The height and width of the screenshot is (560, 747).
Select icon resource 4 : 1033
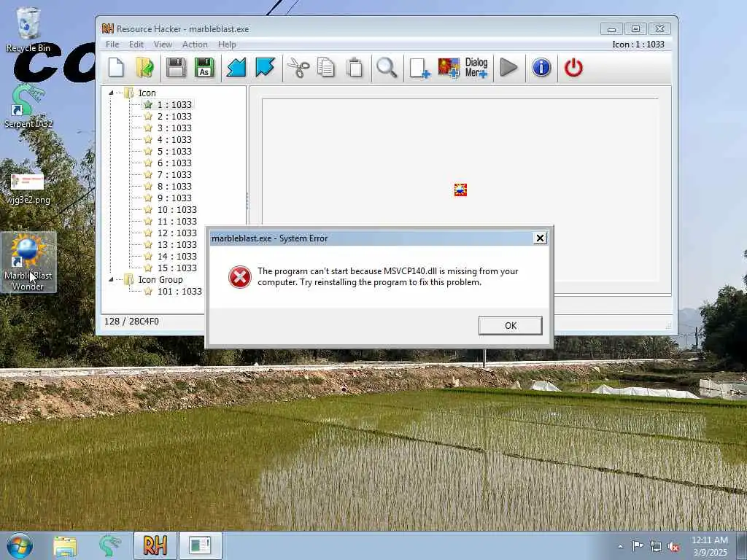click(x=174, y=139)
